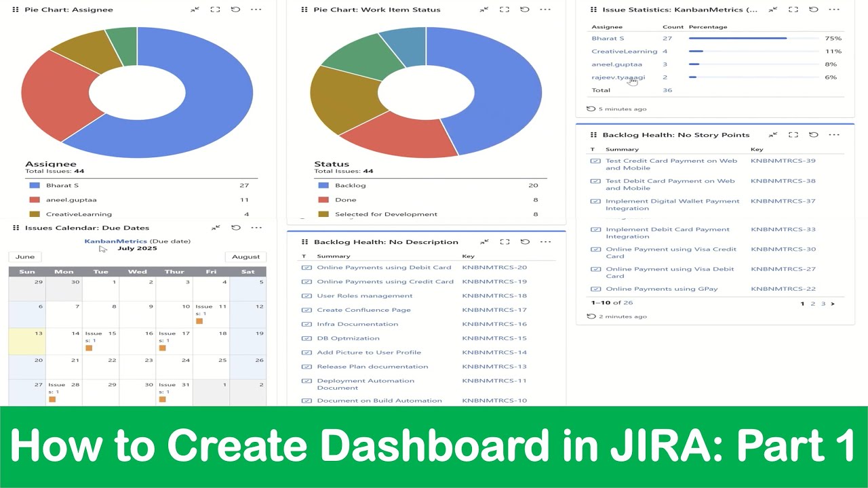
Task: Minimize the Issue Statistics gadget
Action: [772, 9]
